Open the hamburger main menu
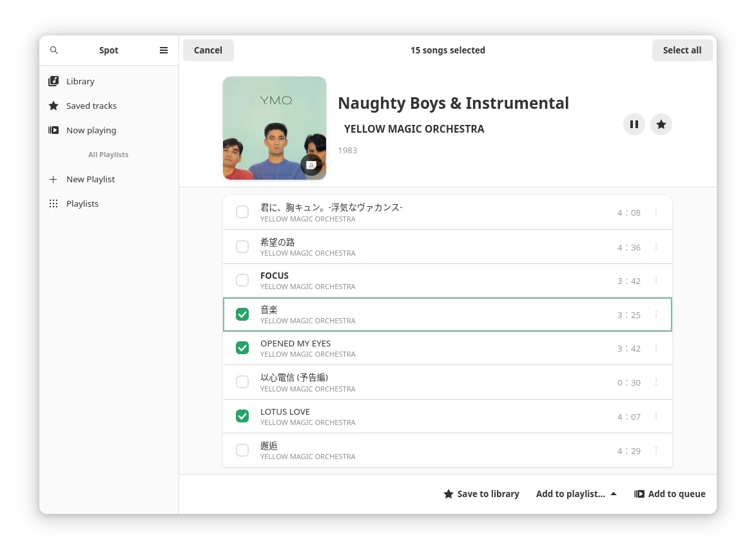The image size is (756, 557). pos(164,50)
